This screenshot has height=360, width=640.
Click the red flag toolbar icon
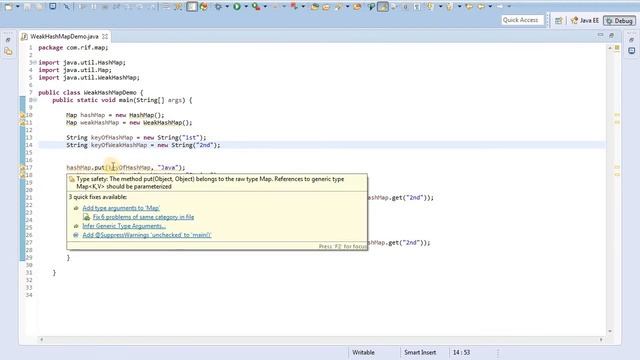pos(294,7)
